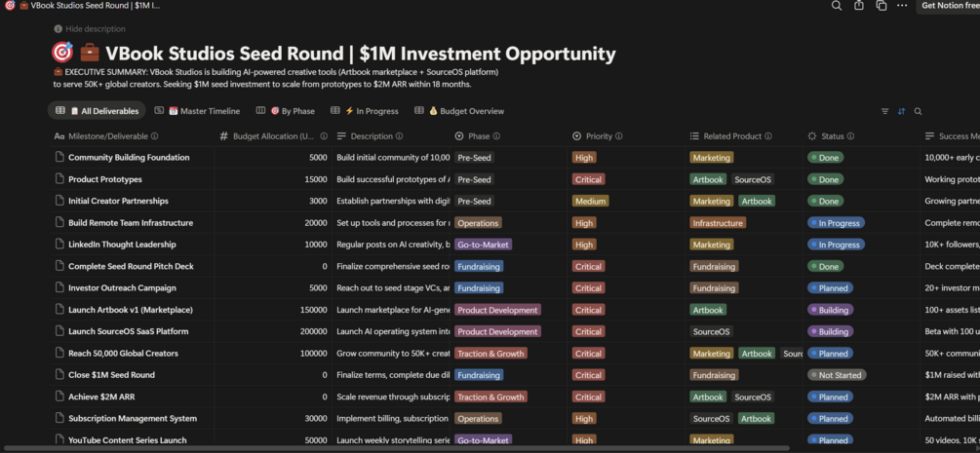Switch to the Budget Overview view tab

coord(465,111)
